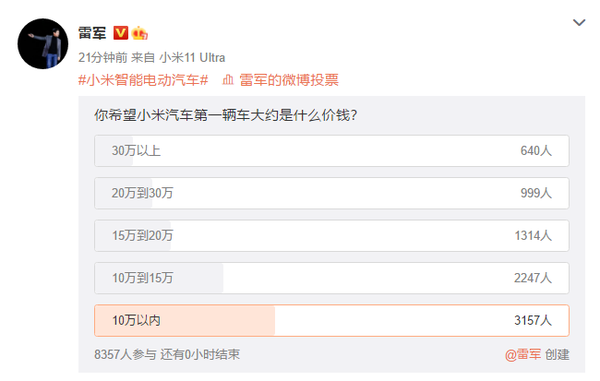Image resolution: width=600 pixels, height=381 pixels.
Task: Select the highlighted 10万以内 poll option
Action: coord(332,321)
